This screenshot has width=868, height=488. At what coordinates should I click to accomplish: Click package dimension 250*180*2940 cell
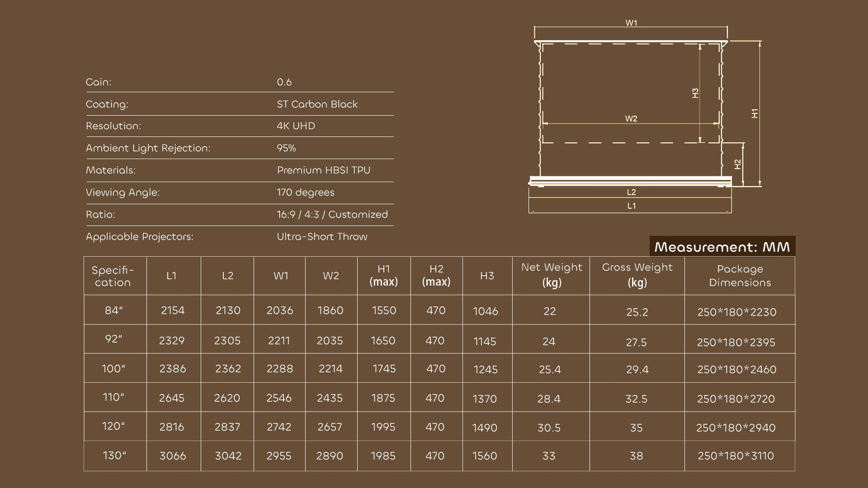coord(736,428)
